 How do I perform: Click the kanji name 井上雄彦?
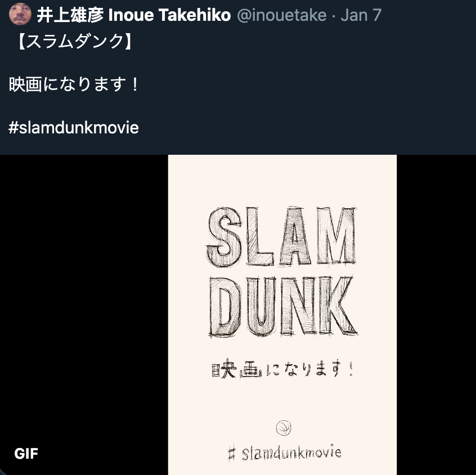[x=70, y=15]
